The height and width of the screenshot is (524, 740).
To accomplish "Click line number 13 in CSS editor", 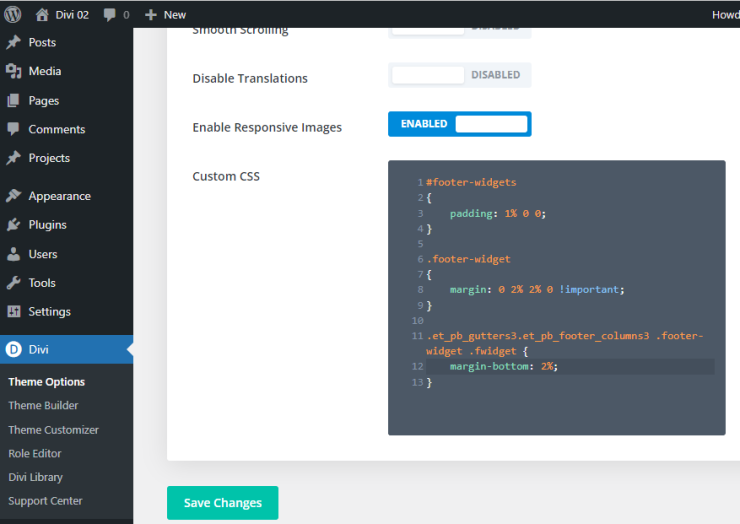I will tap(418, 382).
